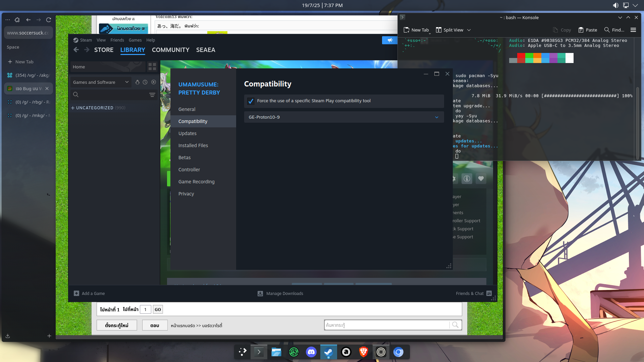The image size is (644, 362).
Task: Open the Dolphin file manager from the dock
Action: click(x=276, y=352)
